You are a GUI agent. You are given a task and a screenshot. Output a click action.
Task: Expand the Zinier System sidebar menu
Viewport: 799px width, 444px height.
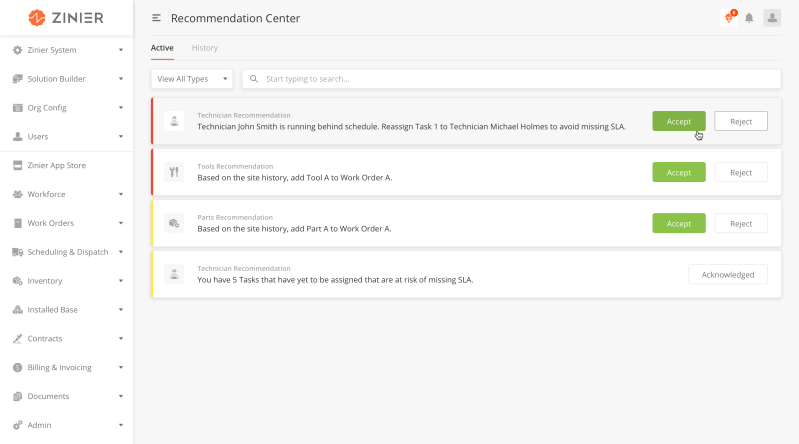coord(66,50)
